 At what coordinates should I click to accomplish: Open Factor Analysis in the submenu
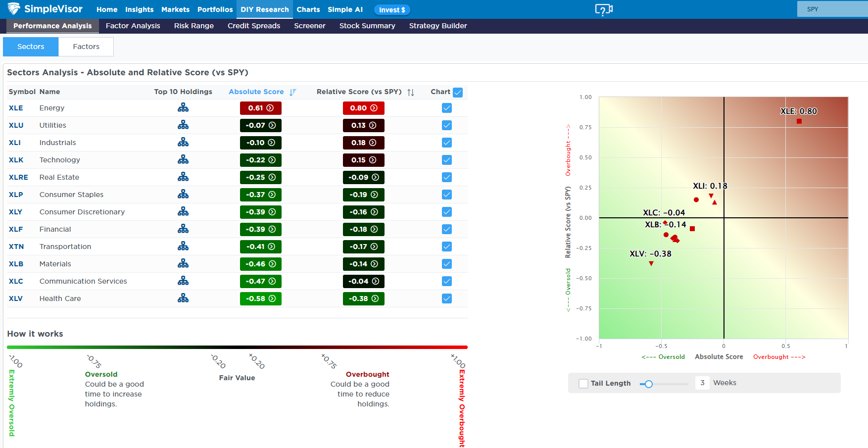tap(133, 26)
